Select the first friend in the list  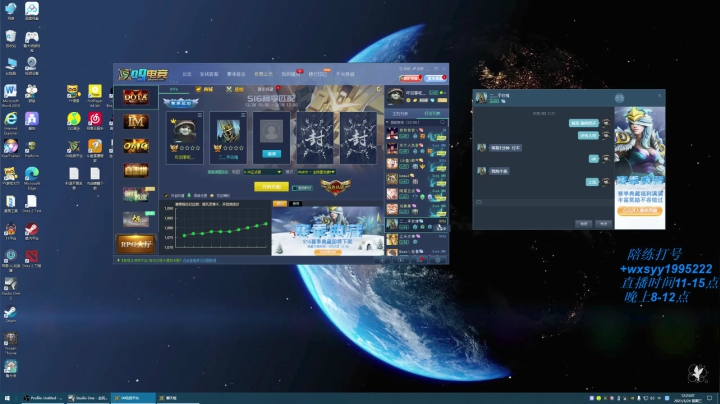(x=416, y=134)
